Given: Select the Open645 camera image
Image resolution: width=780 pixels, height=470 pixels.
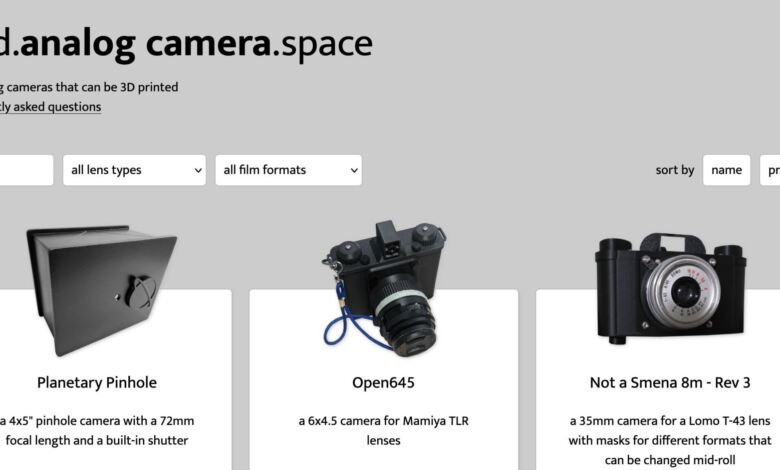Looking at the screenshot, I should click(384, 289).
